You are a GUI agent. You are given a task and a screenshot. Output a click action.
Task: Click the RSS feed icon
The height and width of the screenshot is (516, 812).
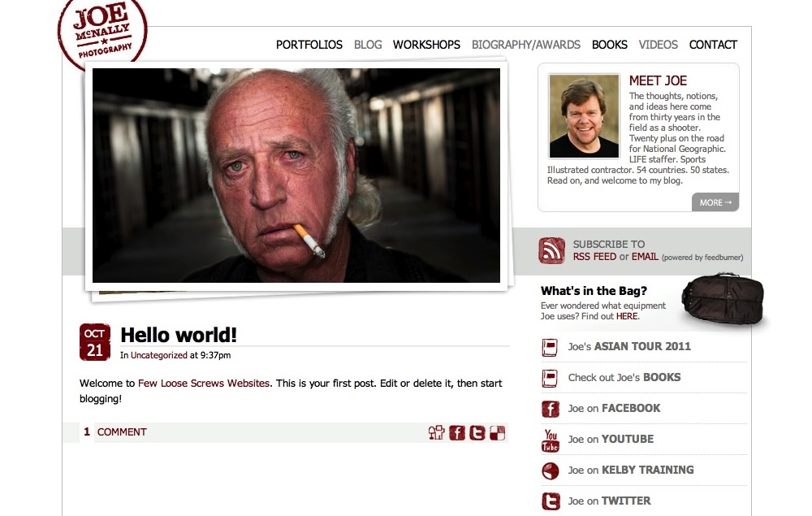click(x=551, y=251)
